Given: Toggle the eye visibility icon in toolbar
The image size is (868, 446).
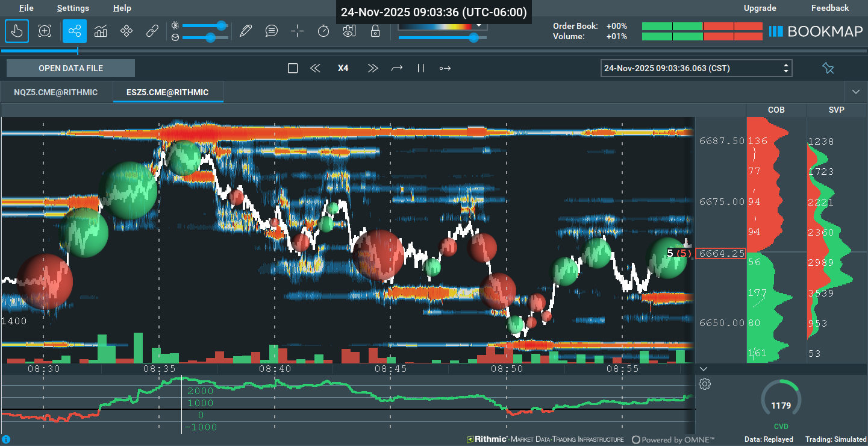Looking at the screenshot, I should coord(349,31).
